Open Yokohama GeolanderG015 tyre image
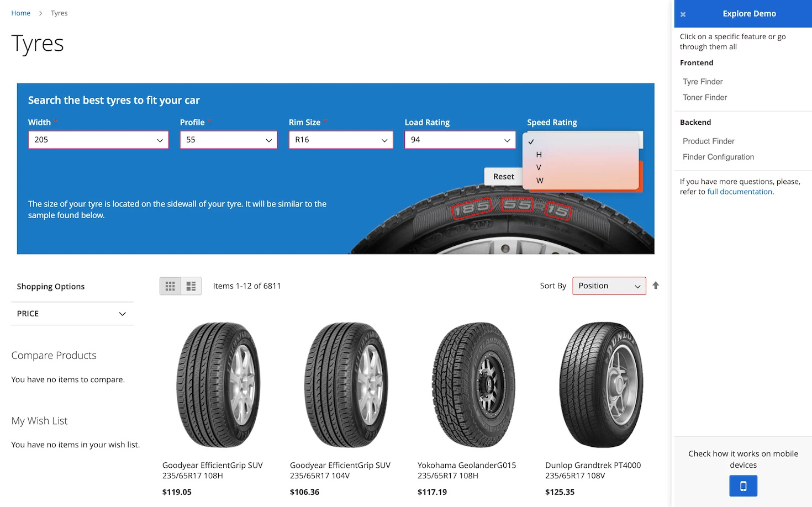 pos(474,385)
